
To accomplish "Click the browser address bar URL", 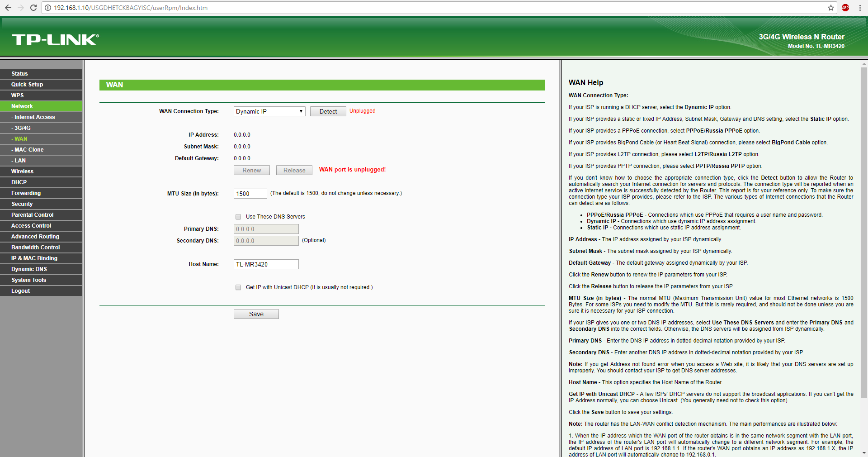I will tap(131, 8).
